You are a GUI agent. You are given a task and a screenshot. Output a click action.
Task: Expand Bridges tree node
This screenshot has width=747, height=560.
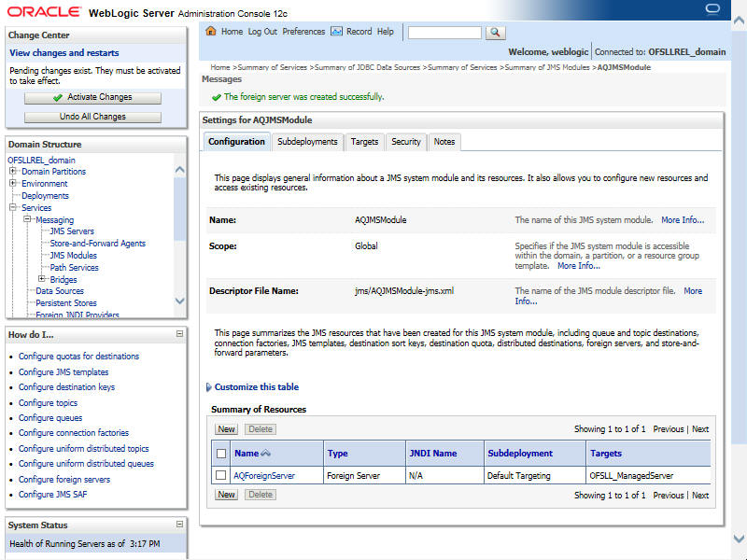42,279
